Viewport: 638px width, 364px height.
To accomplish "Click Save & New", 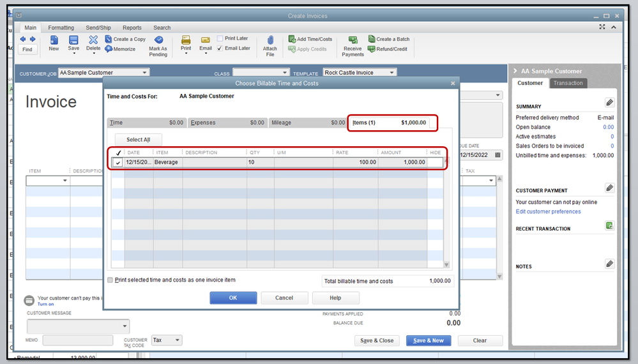I will 429,340.
